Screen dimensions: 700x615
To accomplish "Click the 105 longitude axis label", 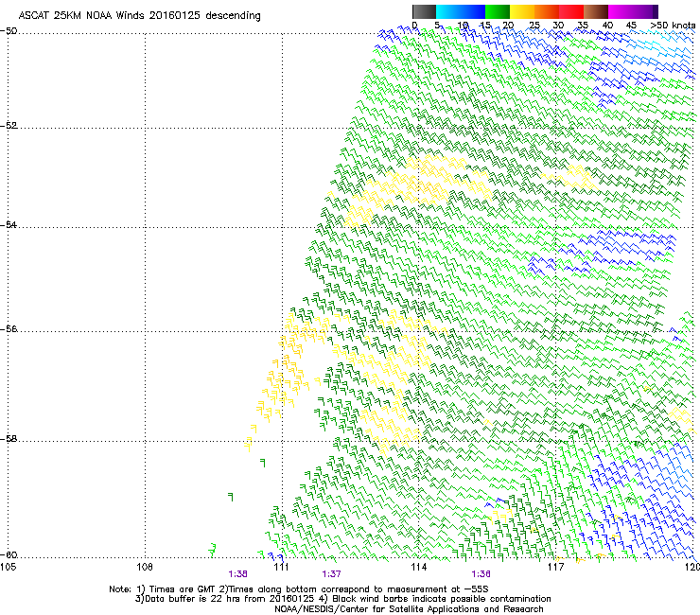I will click(8, 567).
